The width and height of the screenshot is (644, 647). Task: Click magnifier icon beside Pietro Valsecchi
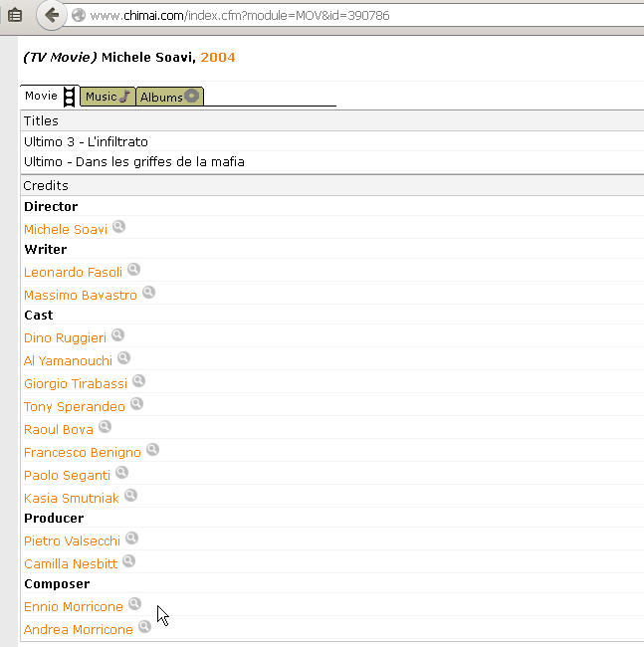tap(131, 538)
